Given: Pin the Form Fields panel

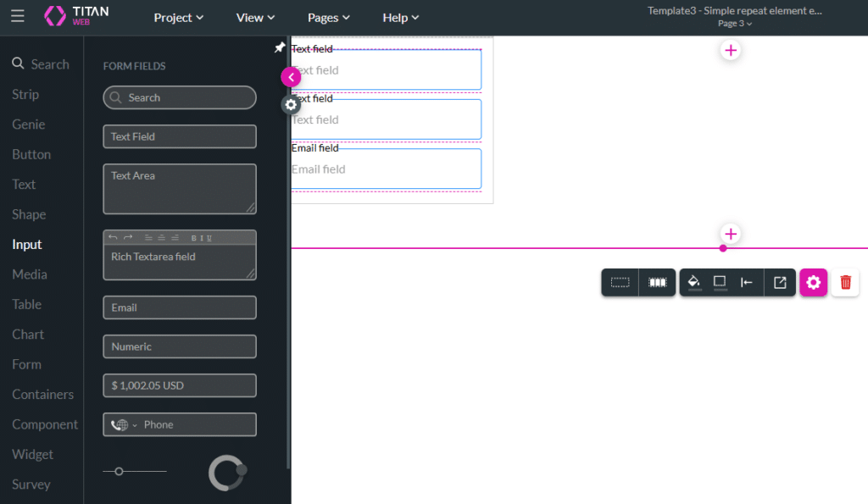Looking at the screenshot, I should tap(280, 47).
